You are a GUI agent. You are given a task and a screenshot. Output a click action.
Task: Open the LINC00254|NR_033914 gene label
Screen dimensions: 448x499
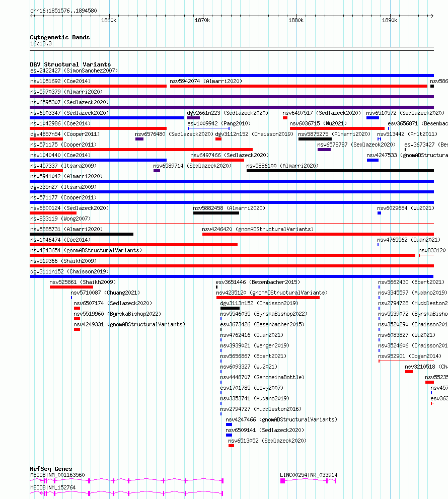pyautogui.click(x=309, y=475)
